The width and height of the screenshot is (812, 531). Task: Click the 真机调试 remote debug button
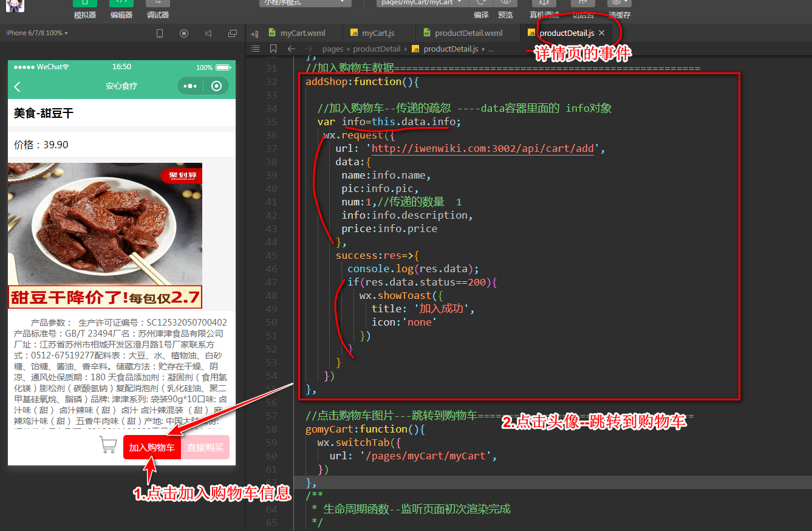point(544,10)
